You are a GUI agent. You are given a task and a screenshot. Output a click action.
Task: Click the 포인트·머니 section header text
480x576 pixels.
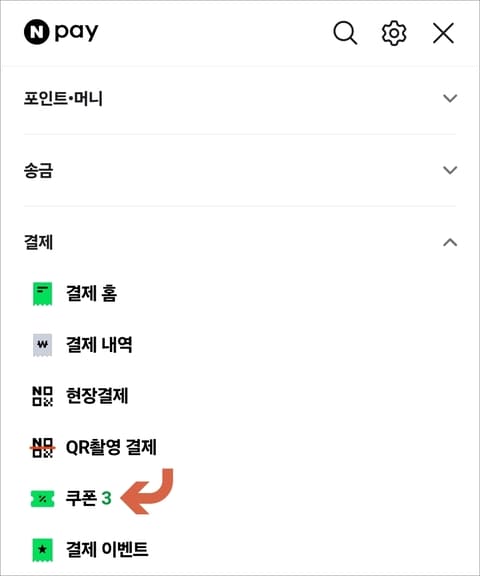coord(64,98)
